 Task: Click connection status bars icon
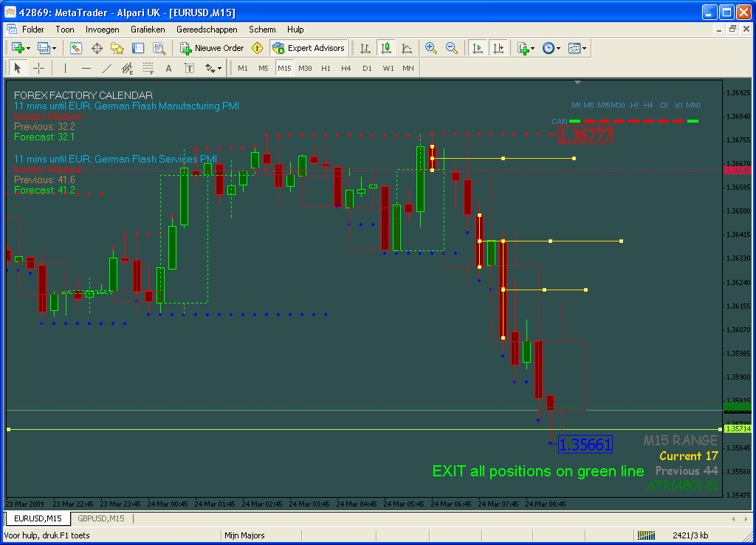[646, 535]
